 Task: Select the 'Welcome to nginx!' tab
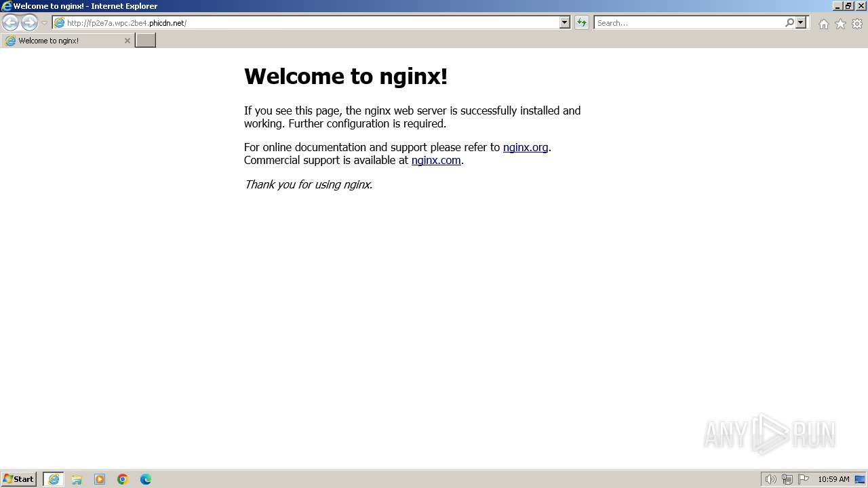(x=66, y=41)
